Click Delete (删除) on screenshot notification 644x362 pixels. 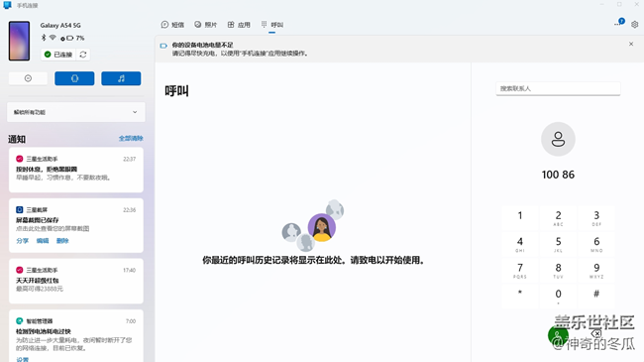pyautogui.click(x=62, y=241)
